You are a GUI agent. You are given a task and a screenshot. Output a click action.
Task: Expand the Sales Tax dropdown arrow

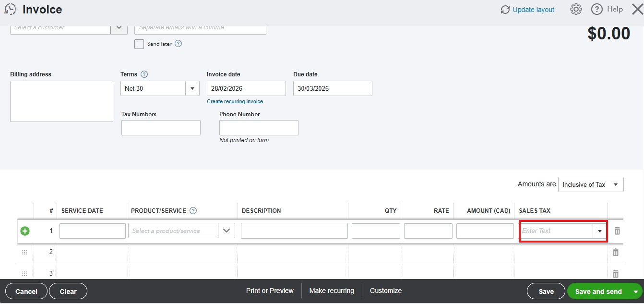click(x=599, y=231)
